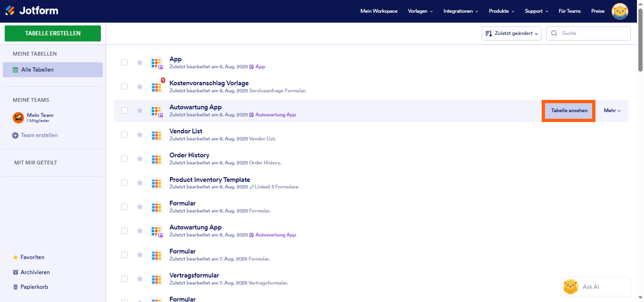
Task: Open Für Teams page
Action: coord(570,11)
